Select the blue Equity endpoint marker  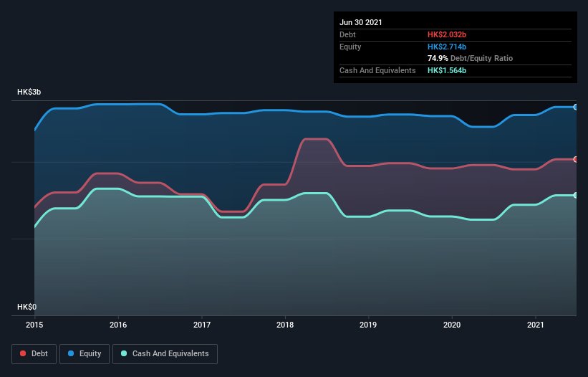[x=576, y=108]
